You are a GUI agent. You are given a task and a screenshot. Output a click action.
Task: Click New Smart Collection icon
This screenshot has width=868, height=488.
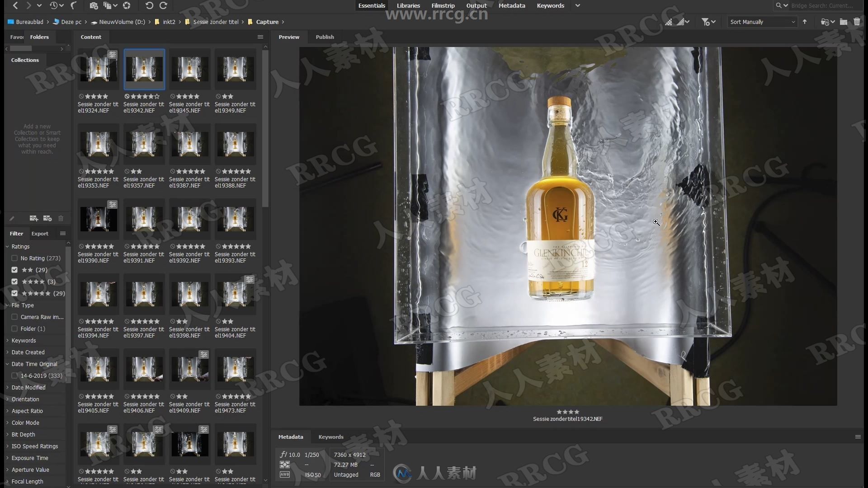pyautogui.click(x=47, y=218)
